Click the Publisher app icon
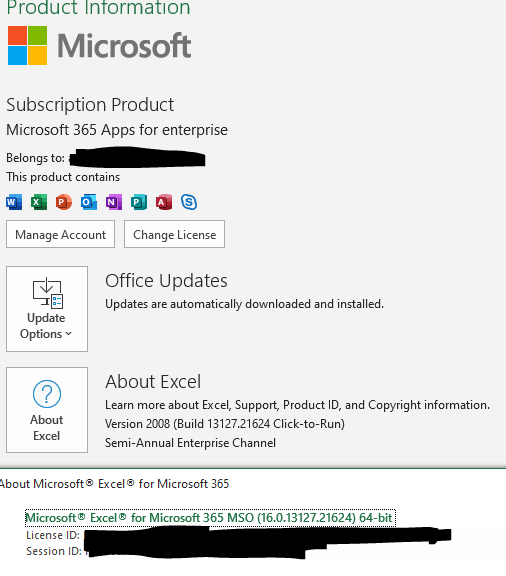 139,202
